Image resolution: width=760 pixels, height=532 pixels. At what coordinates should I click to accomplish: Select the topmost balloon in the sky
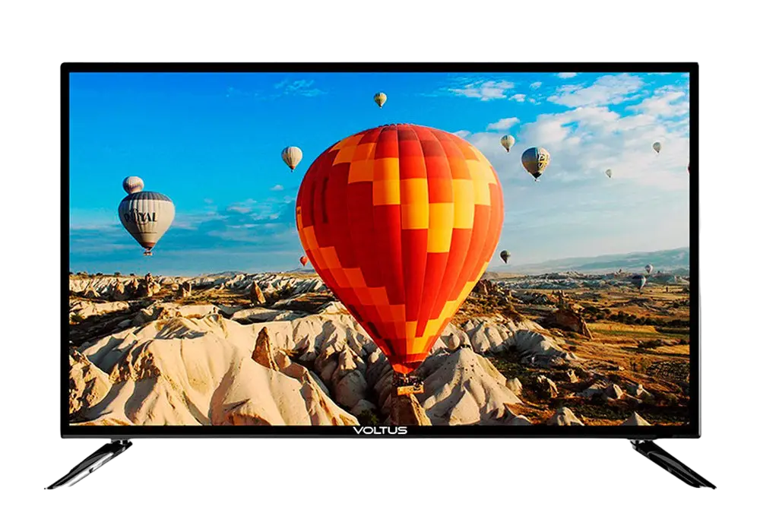pos(380,99)
